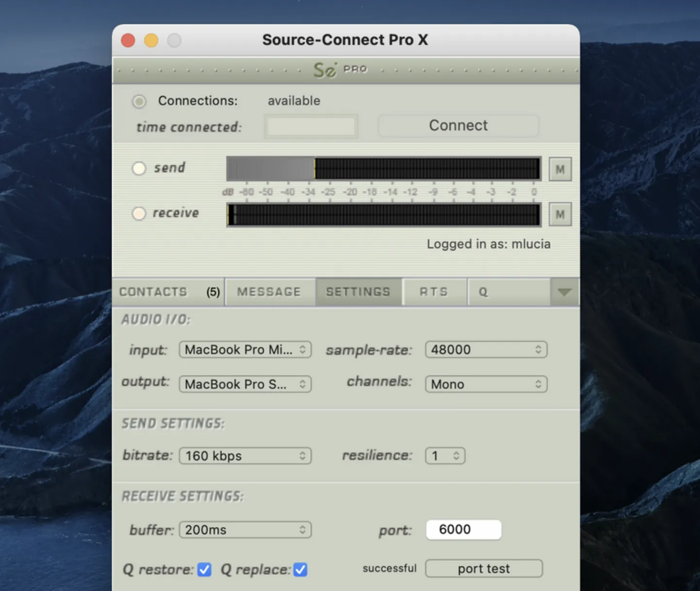
Task: Close the Source-Connect Pro X window
Action: click(x=128, y=40)
